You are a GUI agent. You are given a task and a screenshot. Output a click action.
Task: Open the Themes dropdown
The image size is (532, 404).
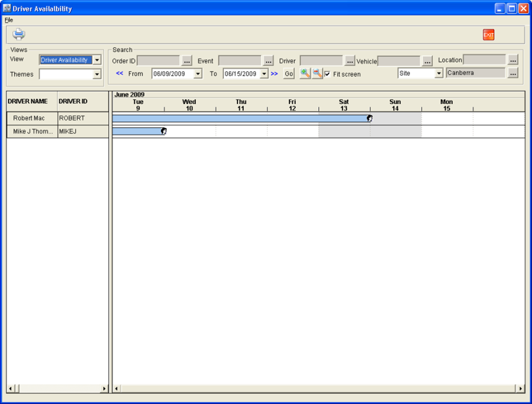(97, 74)
